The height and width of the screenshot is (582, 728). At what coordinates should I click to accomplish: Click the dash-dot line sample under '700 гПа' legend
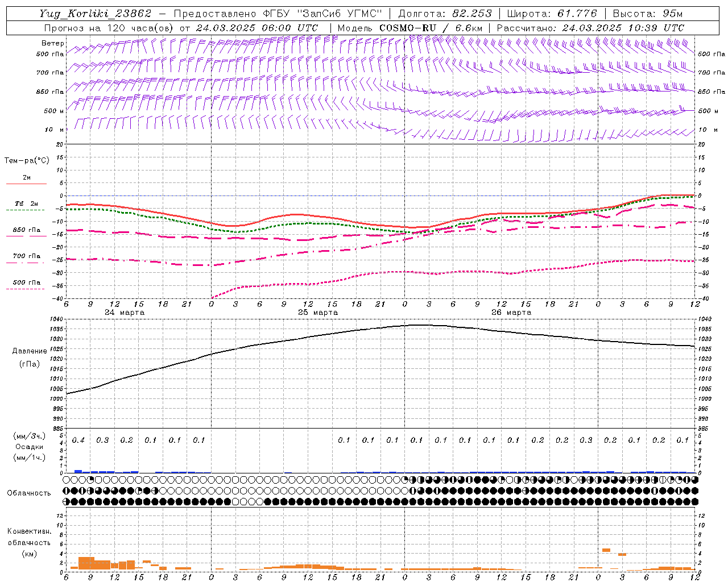[26, 263]
